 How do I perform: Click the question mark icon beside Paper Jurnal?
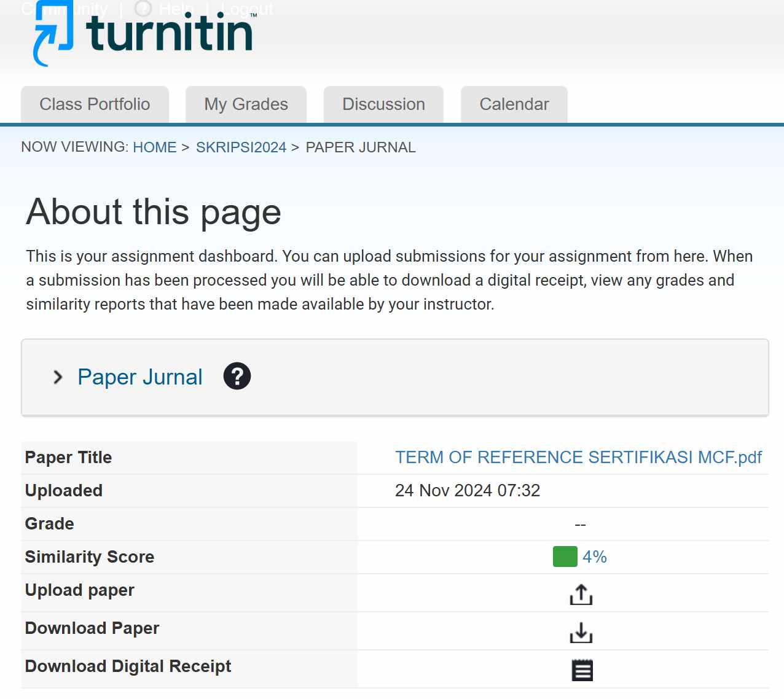point(237,376)
